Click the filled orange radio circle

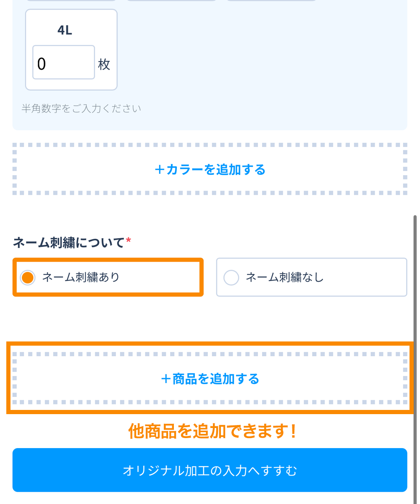28,278
